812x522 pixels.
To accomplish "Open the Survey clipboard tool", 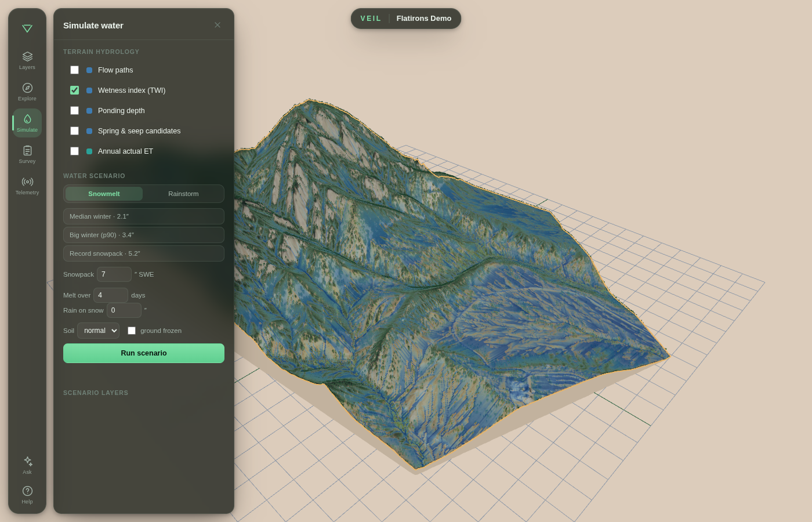I will (27, 154).
